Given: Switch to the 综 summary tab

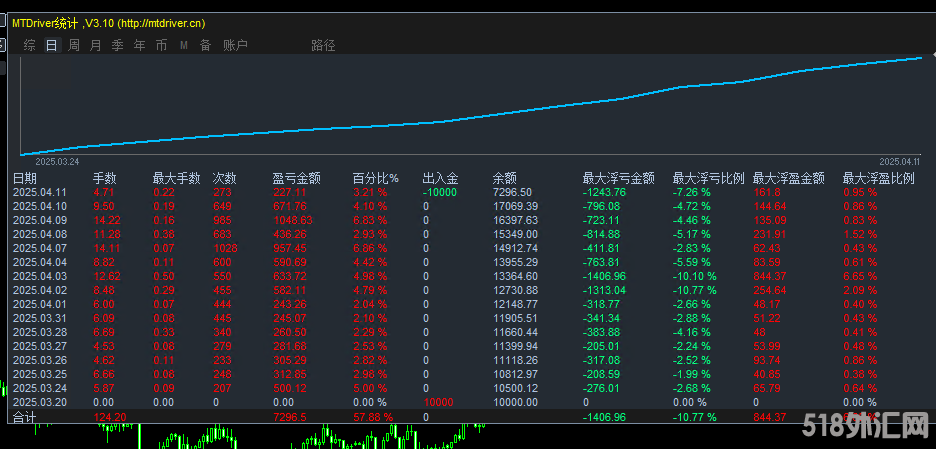Looking at the screenshot, I should (x=29, y=45).
